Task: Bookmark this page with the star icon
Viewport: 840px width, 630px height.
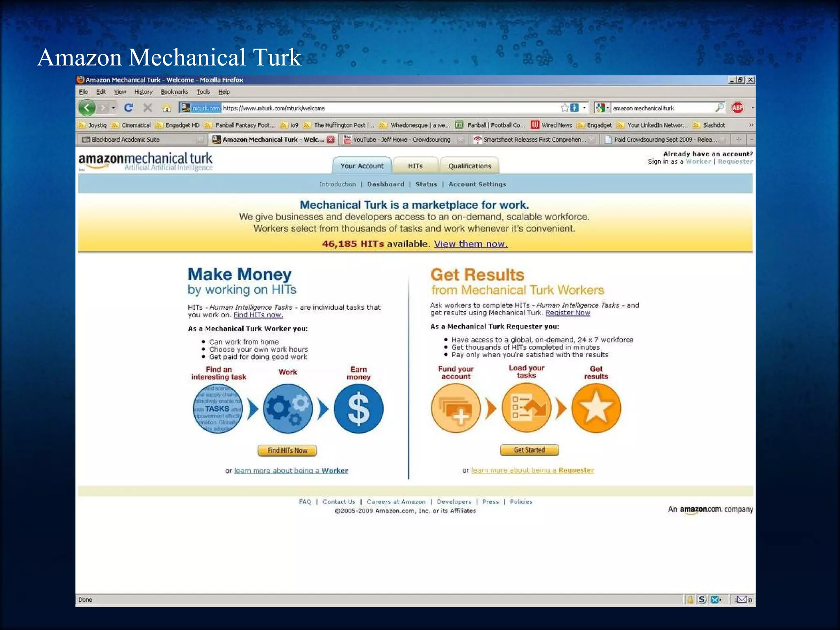Action: (564, 107)
